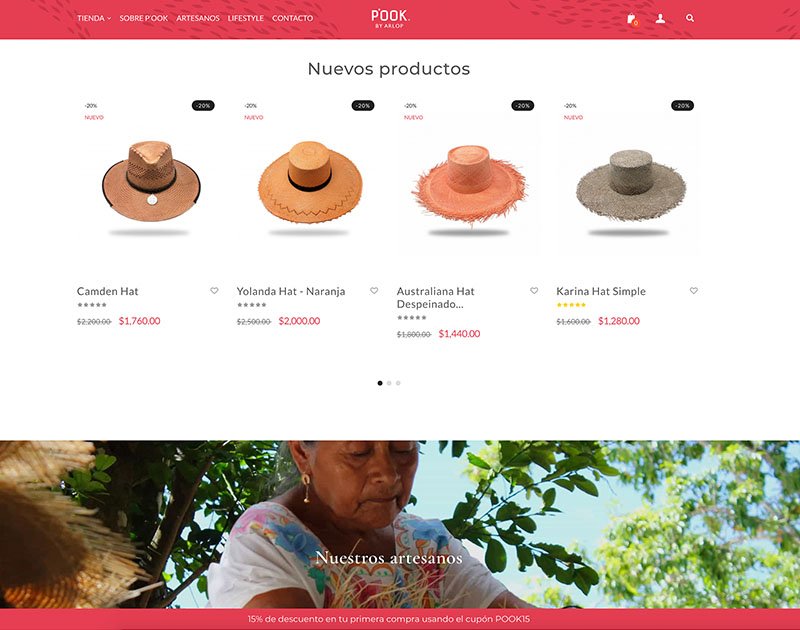Image resolution: width=800 pixels, height=630 pixels.
Task: Click the search magnifier icon
Action: (690, 18)
